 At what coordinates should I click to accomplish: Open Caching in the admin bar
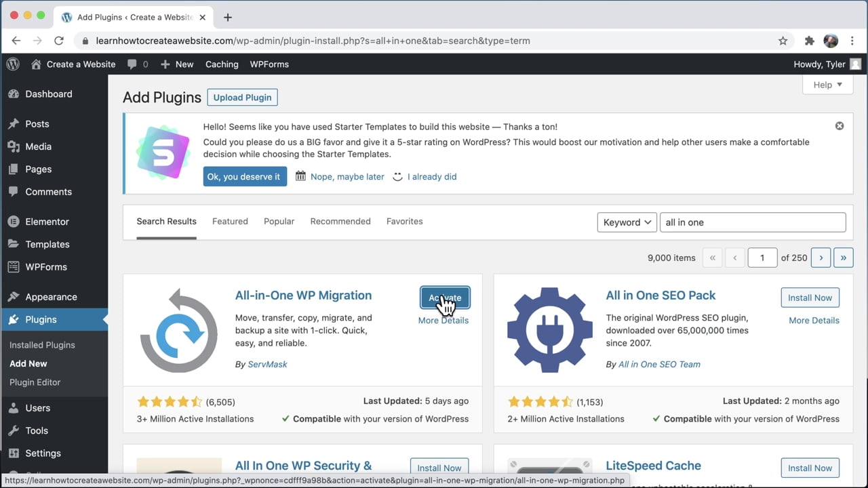pyautogui.click(x=222, y=64)
